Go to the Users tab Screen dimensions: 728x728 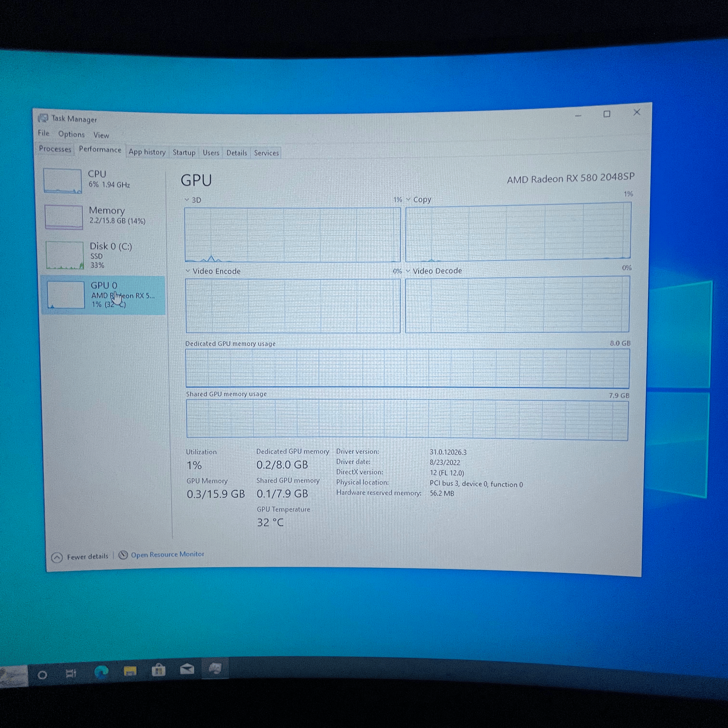pyautogui.click(x=211, y=152)
